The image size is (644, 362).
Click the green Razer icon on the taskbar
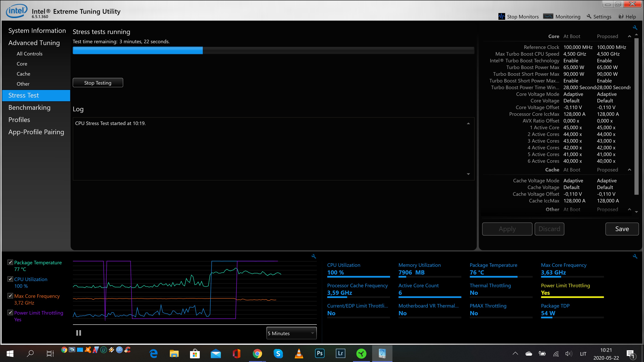(361, 353)
